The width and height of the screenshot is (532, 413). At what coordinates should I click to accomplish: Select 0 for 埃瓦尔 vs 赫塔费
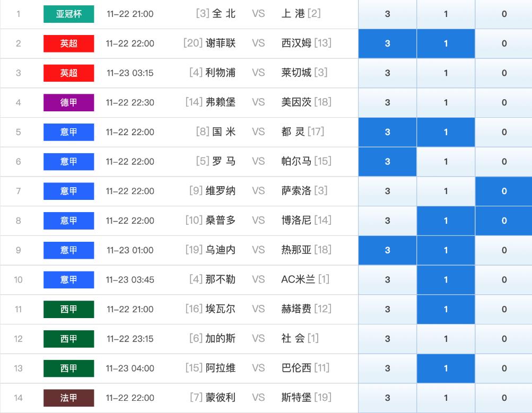click(504, 309)
